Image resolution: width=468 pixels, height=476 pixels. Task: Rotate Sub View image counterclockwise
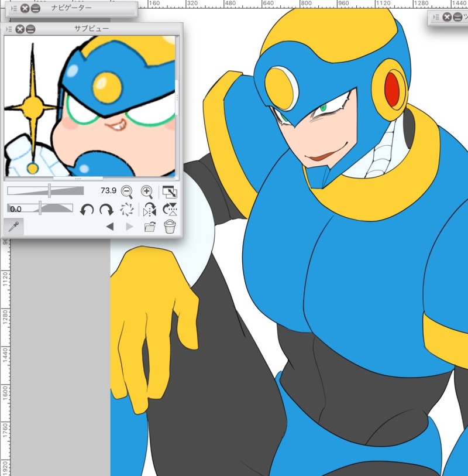click(87, 210)
